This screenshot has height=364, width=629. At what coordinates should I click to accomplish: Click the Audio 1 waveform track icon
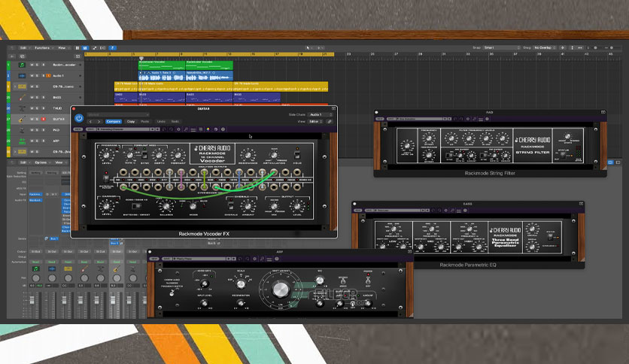coord(22,75)
